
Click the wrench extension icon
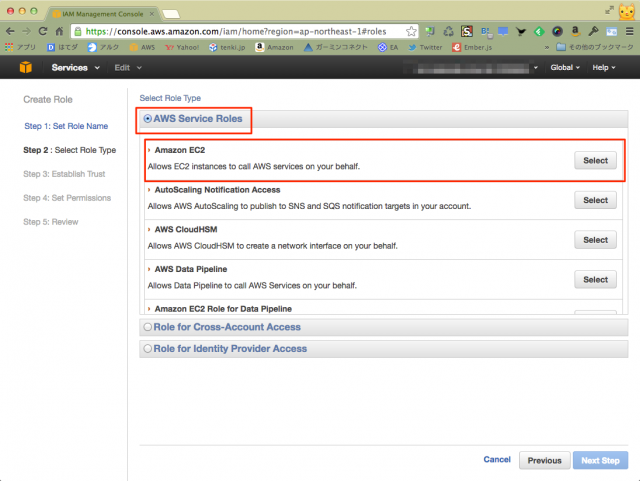click(x=593, y=31)
